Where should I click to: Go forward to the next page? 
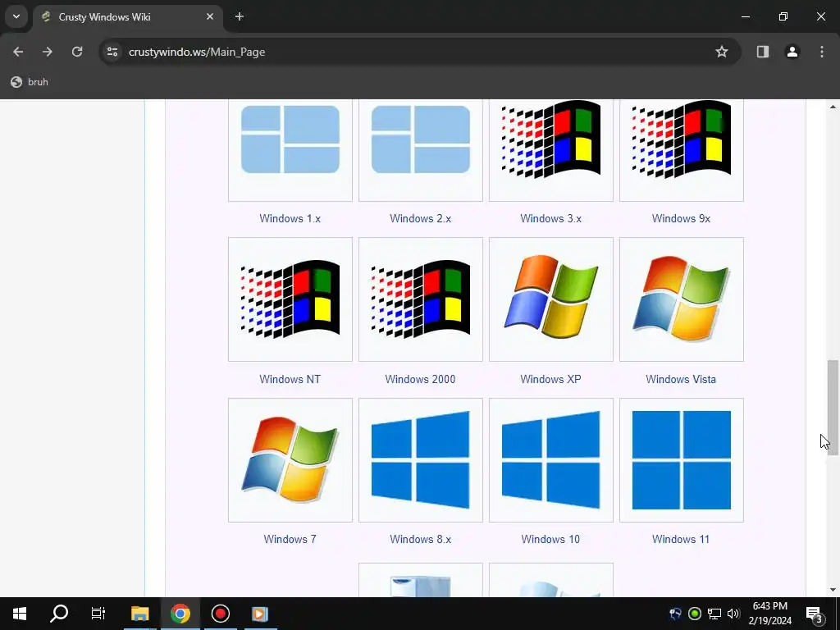(x=48, y=52)
